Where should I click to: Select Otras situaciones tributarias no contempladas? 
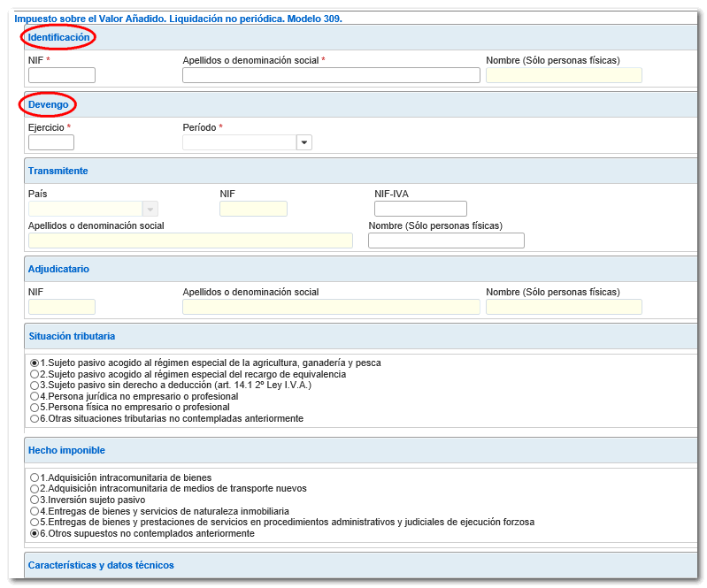point(35,418)
